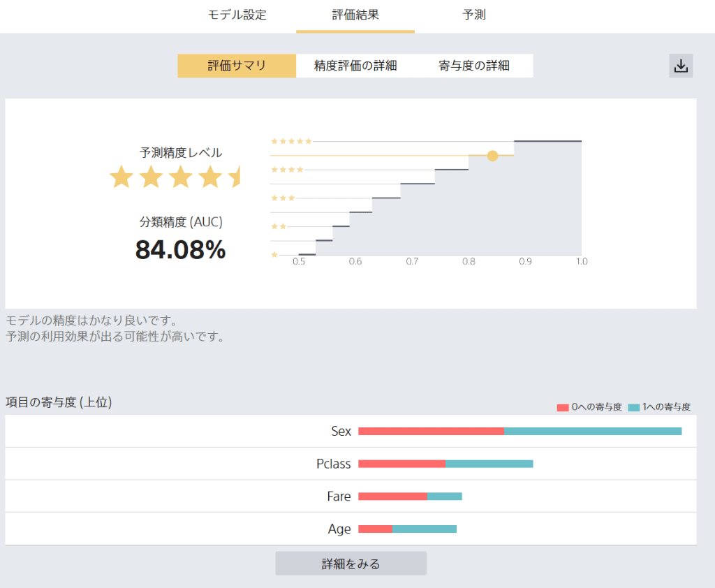Click the five-star label on chart axis
Screen dimensions: 715x588
291,141
